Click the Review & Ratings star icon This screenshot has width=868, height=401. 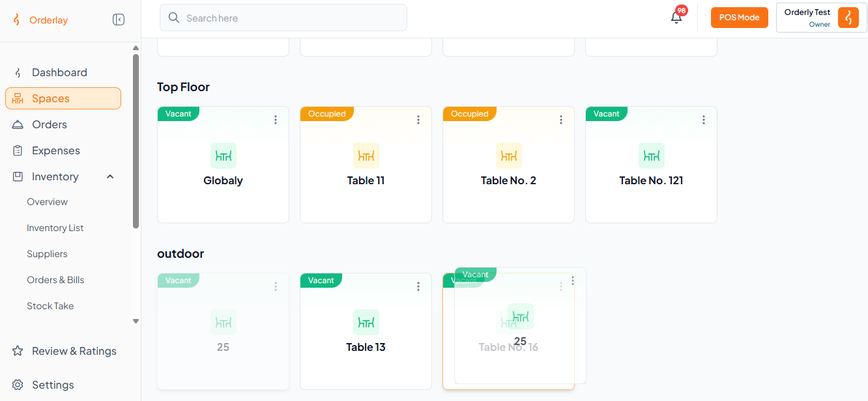(18, 351)
